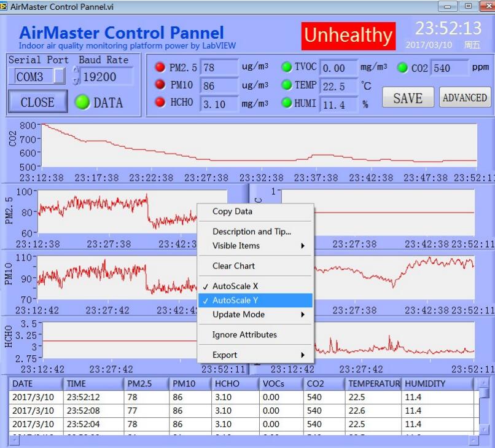Screen dimensions: 495x448
Task: Click the green TVOC status LED
Action: pos(286,67)
